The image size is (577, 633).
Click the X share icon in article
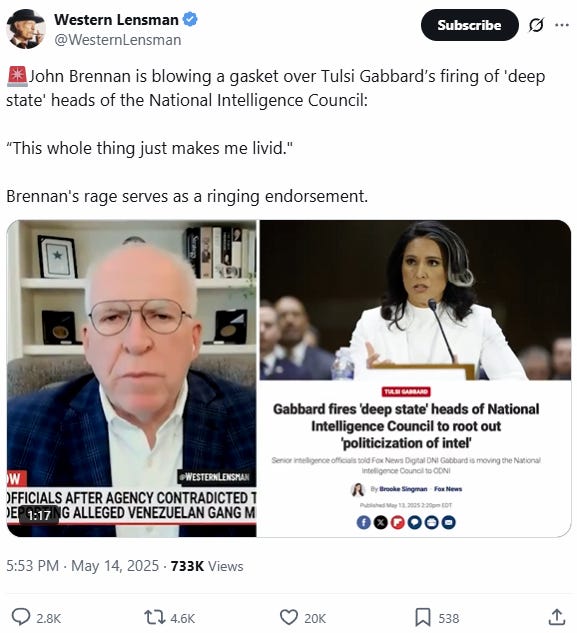click(380, 523)
